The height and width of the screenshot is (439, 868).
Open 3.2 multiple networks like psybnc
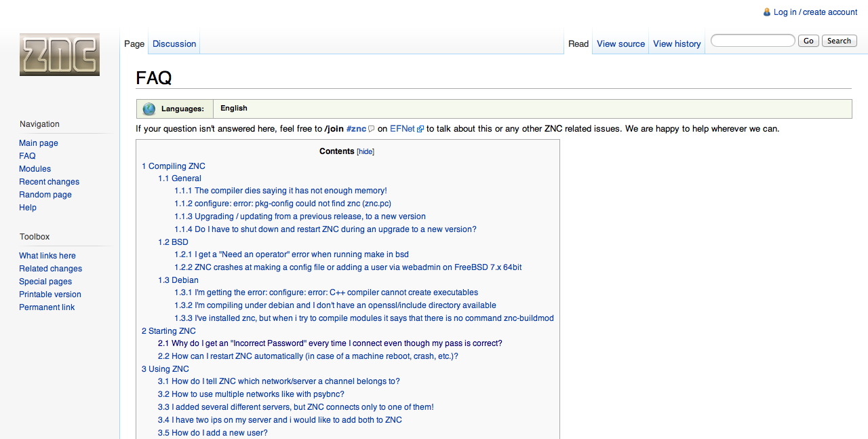pos(251,394)
